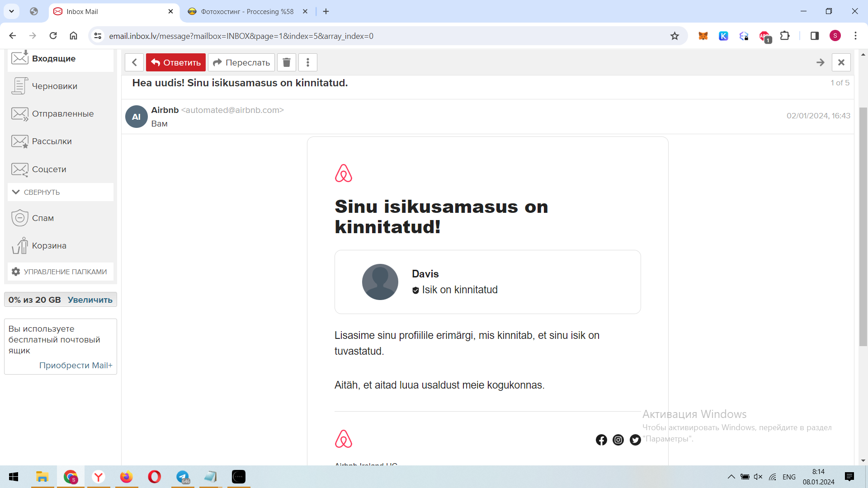Click the Переслать forward button
Image resolution: width=868 pixels, height=488 pixels.
241,62
